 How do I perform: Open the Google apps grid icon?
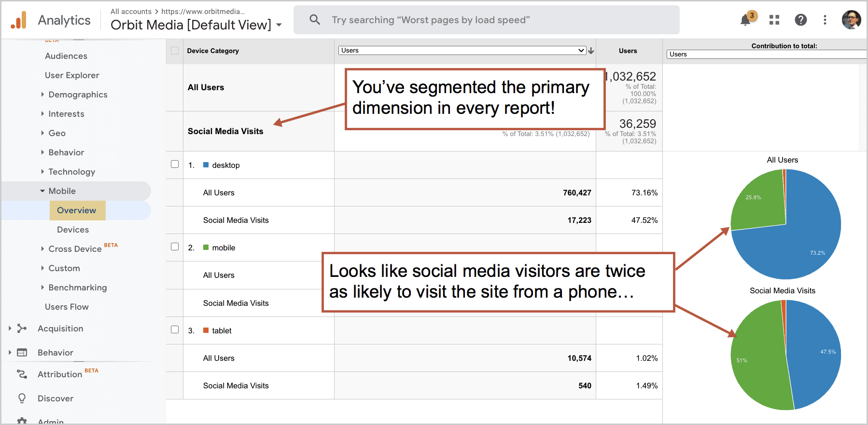tap(774, 20)
